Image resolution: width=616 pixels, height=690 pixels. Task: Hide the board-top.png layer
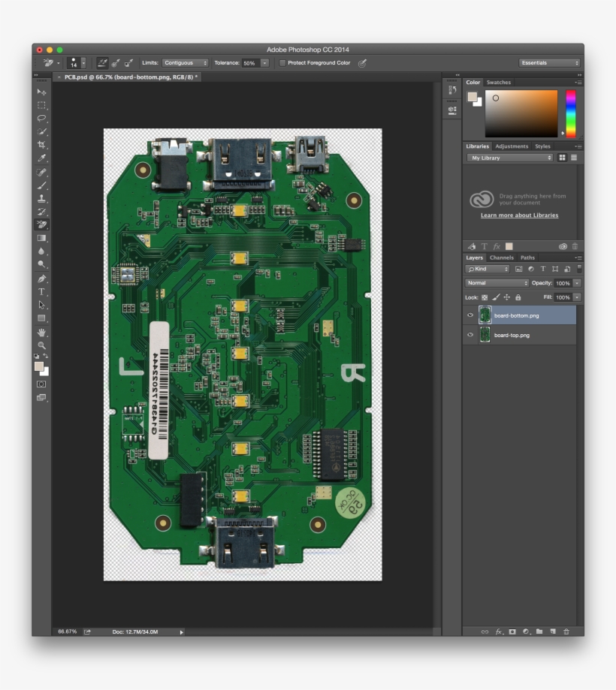coord(470,334)
